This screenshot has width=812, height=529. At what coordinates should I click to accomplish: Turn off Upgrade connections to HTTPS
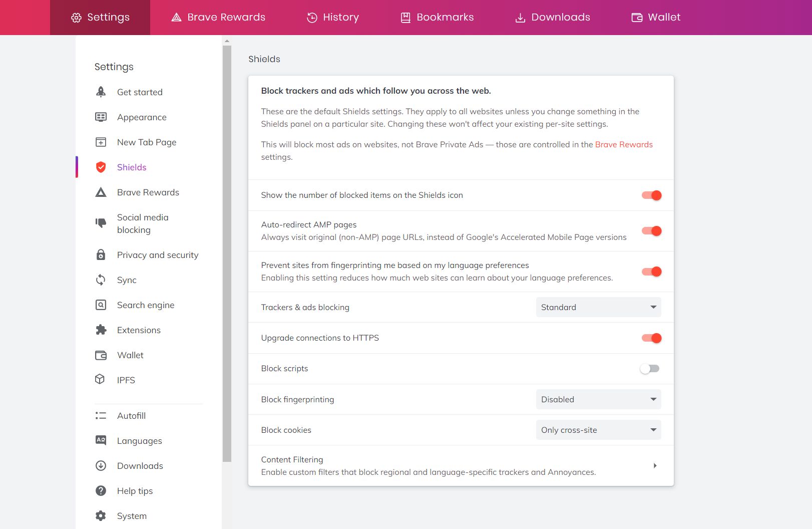point(651,338)
